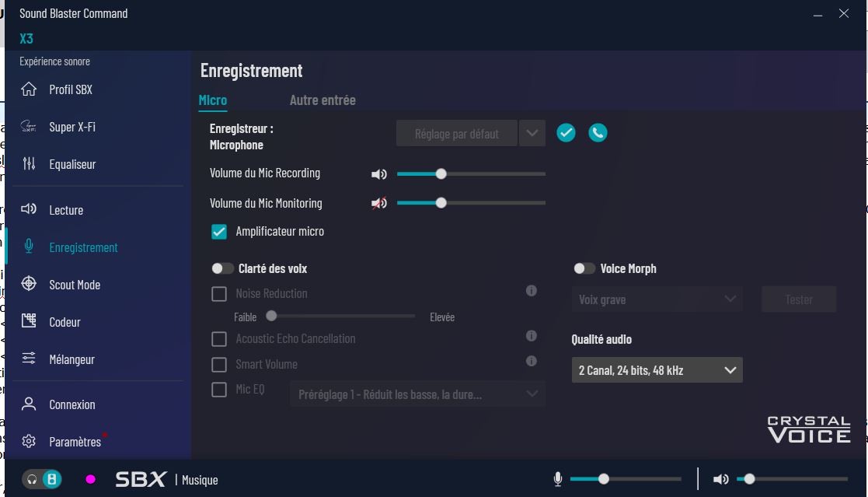
Task: Expand the Réglage par défaut dropdown arrow
Action: point(532,133)
